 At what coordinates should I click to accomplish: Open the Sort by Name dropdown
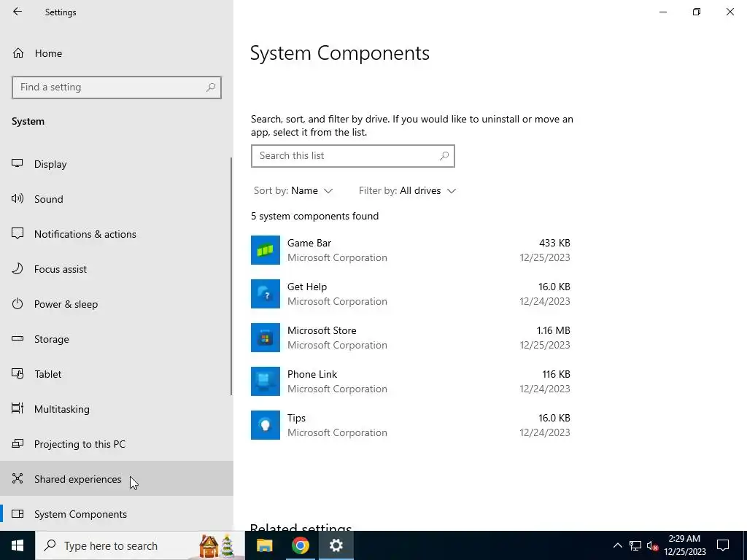[293, 190]
